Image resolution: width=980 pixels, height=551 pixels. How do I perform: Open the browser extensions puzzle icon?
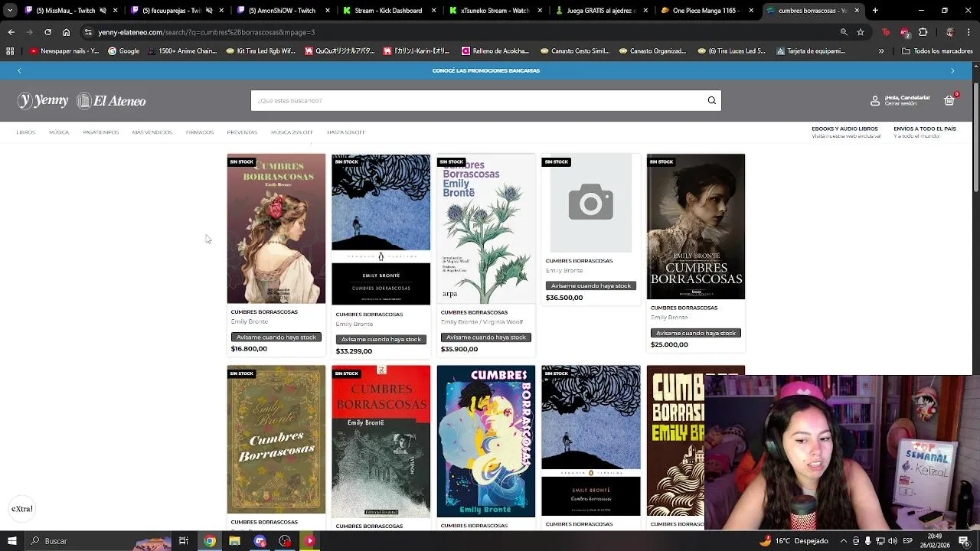coord(923,32)
